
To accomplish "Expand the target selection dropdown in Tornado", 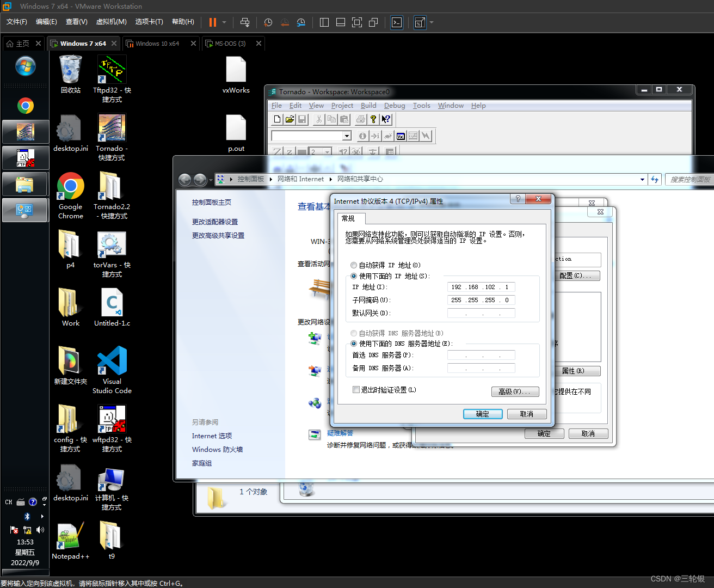I will click(x=347, y=136).
